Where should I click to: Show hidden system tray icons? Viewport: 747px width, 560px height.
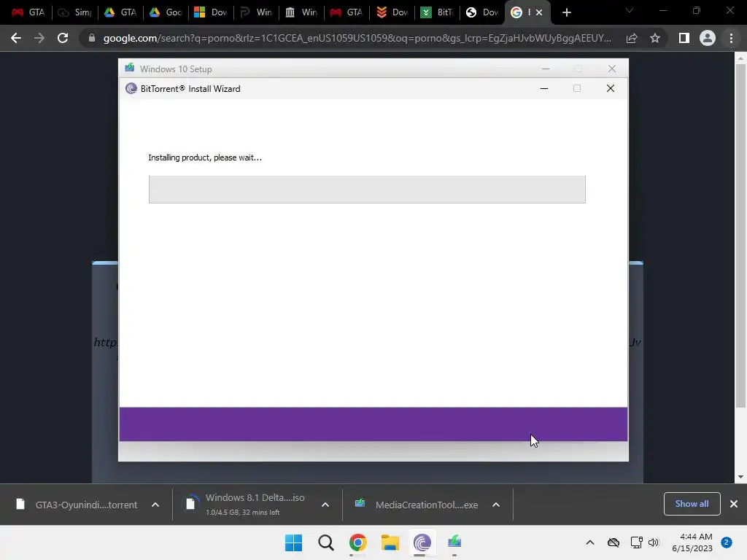589,542
